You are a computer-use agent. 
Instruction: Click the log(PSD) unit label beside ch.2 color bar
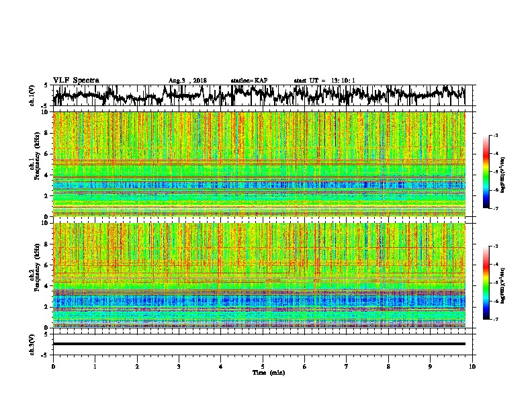click(503, 285)
